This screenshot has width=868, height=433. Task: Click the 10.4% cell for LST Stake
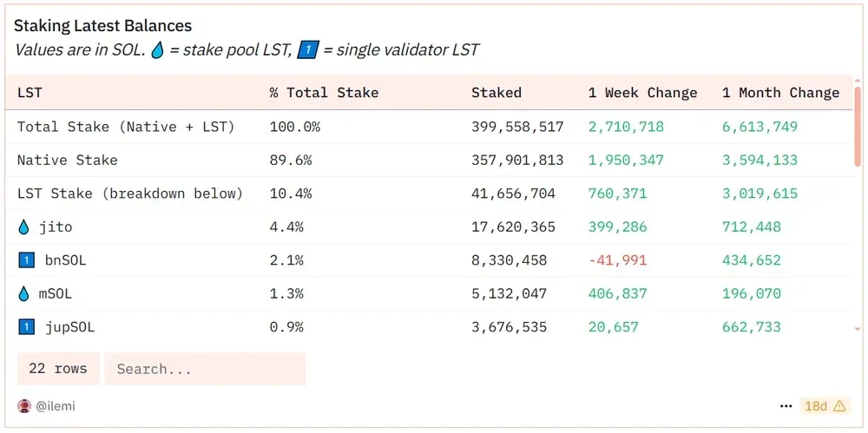[291, 194]
